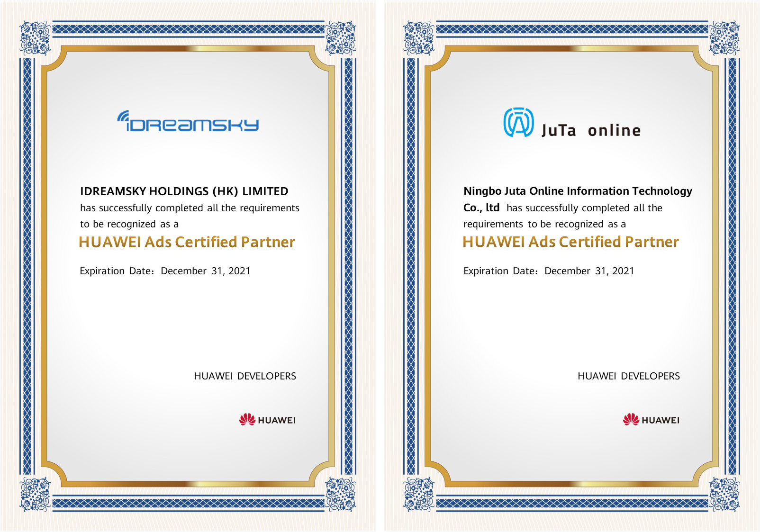The height and width of the screenshot is (532, 760).
Task: Click "to be recognized as a" on left certificate
Action: 129,224
